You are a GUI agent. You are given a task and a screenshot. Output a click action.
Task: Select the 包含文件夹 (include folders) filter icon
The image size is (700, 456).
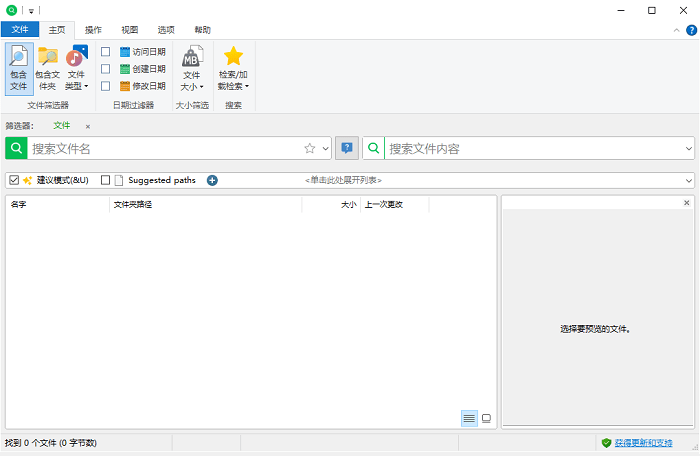pos(47,67)
